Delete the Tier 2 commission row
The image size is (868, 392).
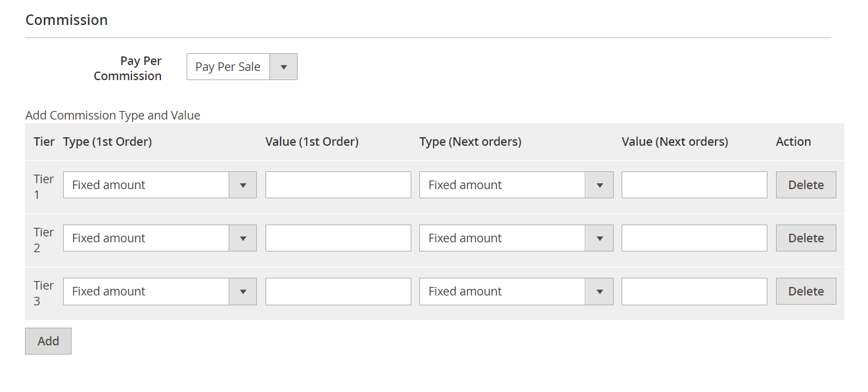pos(806,238)
